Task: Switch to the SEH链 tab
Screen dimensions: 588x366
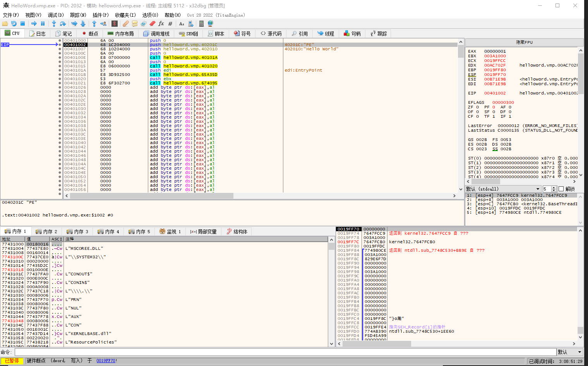Action: (x=189, y=34)
